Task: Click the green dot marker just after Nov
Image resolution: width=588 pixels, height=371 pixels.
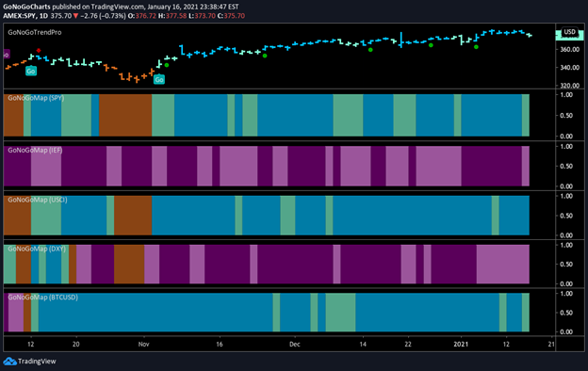Action: 167,65
